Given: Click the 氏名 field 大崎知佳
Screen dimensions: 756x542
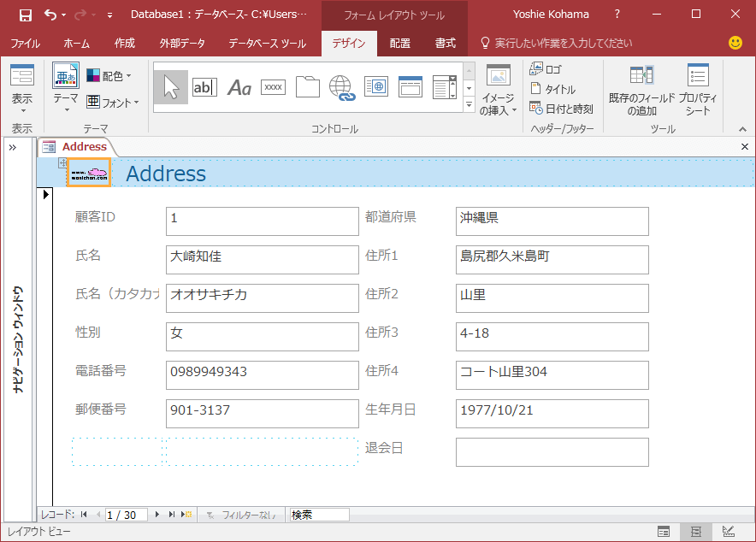Looking at the screenshot, I should pos(263,260).
